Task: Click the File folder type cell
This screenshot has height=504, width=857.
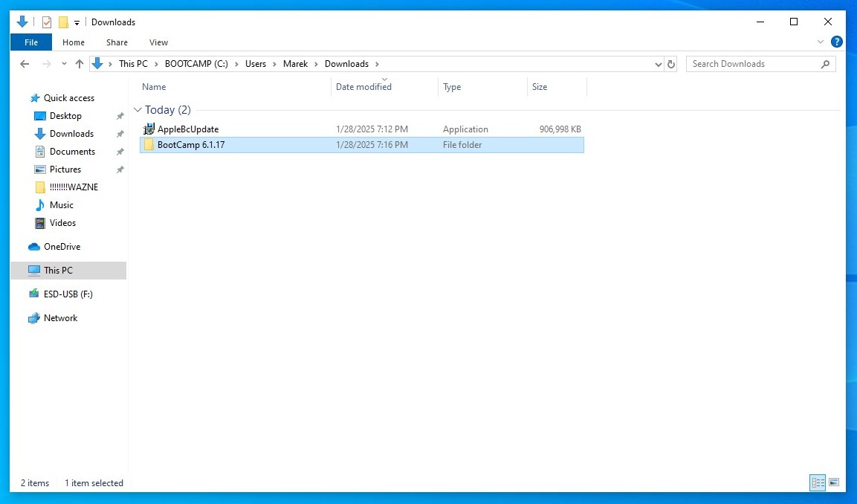Action: (462, 145)
